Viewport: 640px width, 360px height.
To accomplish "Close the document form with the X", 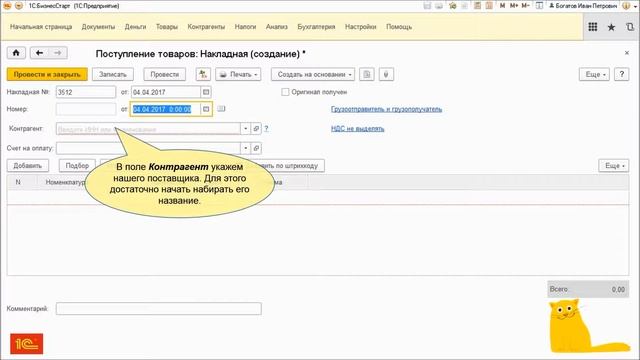I will pos(627,53).
